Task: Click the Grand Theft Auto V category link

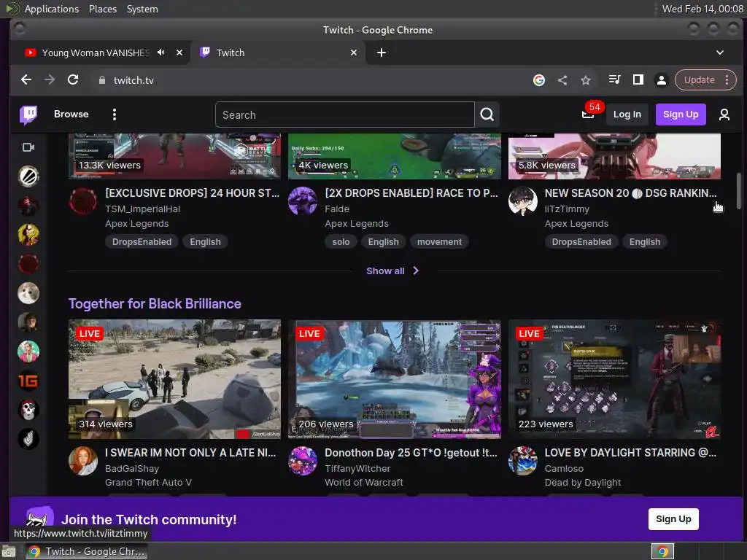Action: coord(148,483)
